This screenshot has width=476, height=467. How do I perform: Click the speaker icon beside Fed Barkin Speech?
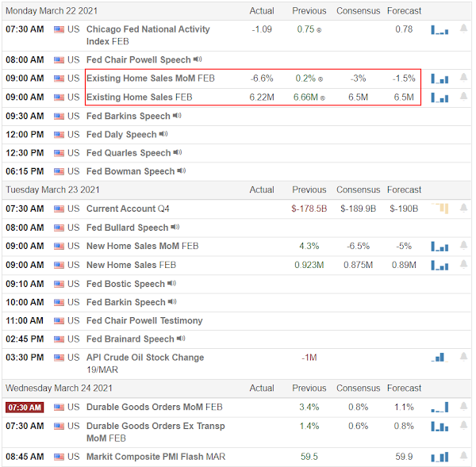pyautogui.click(x=172, y=301)
